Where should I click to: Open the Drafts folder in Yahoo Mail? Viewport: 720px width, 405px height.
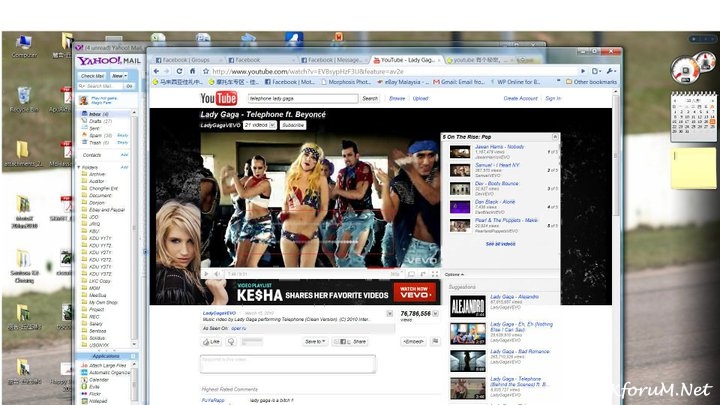pos(96,121)
